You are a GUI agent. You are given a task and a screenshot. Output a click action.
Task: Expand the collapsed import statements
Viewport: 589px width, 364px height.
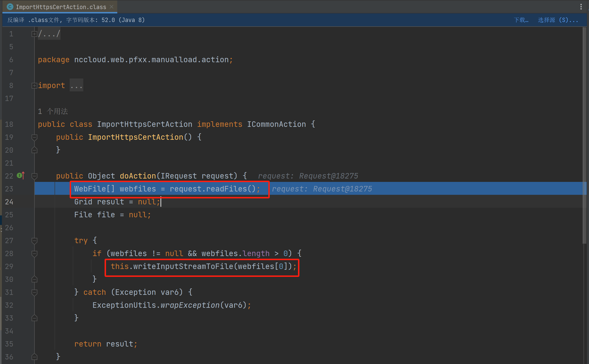[34, 85]
